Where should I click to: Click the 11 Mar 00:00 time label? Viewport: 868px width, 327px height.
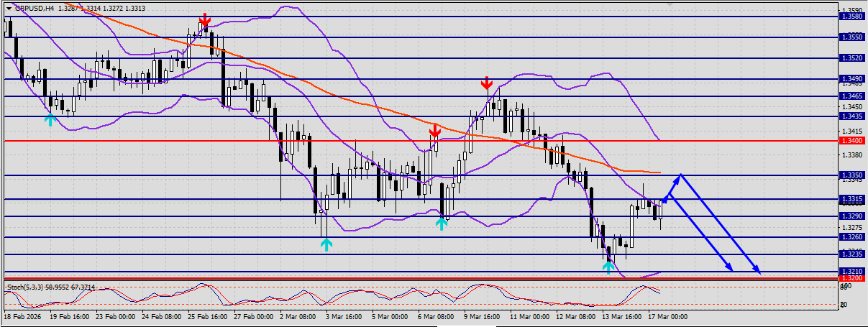coord(529,316)
